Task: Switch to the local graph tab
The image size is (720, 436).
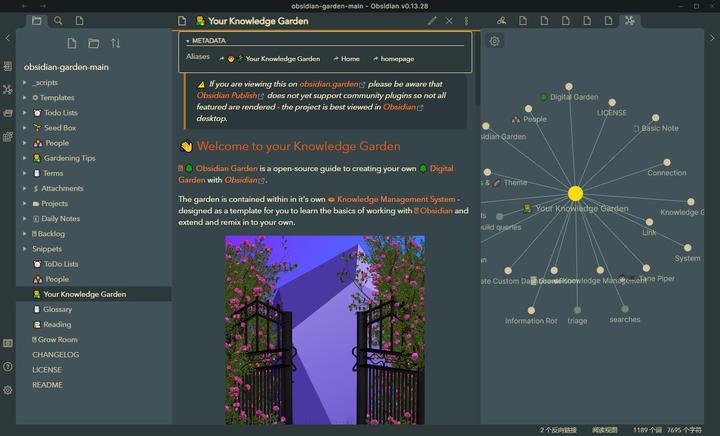Action: (x=629, y=20)
